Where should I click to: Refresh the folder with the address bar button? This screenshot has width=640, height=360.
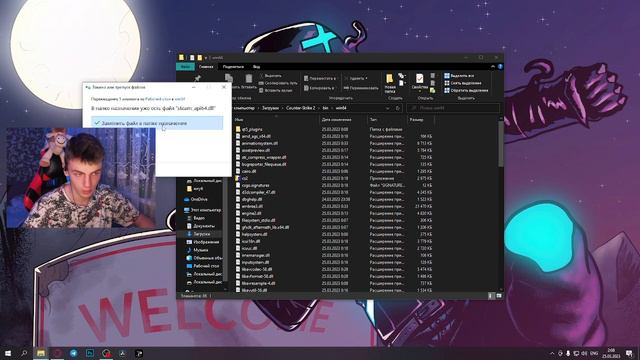(x=398, y=108)
